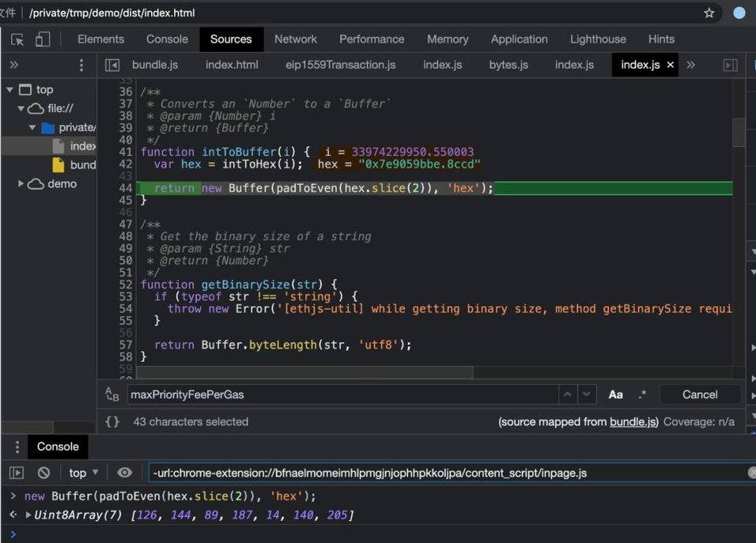756x543 pixels.
Task: Click the getBinarySize function name
Action: pos(246,285)
